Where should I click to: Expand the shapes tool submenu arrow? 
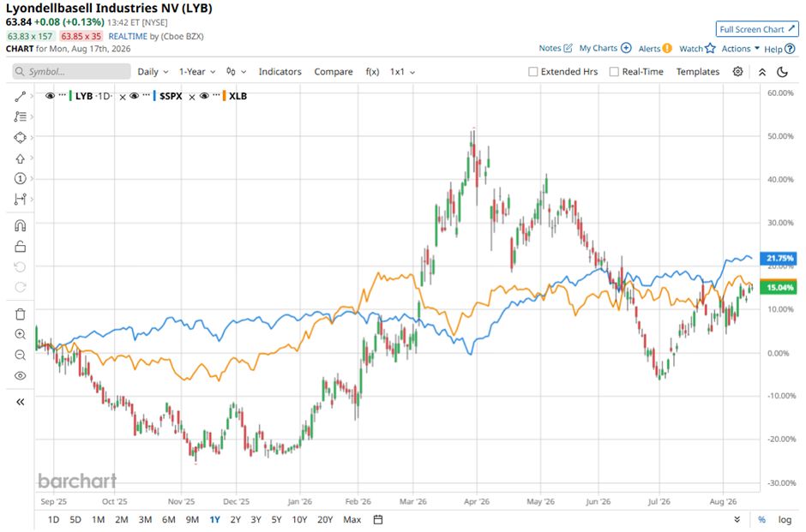click(32, 138)
